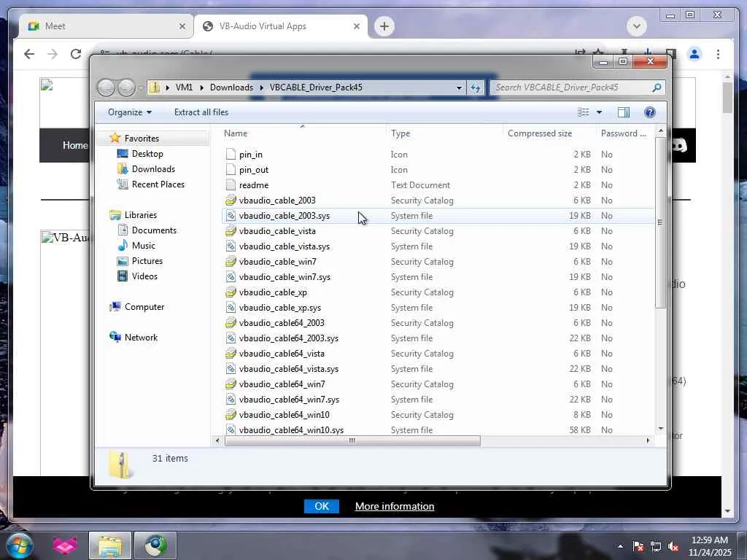Click the vertical scrollbar down arrow
Screen dimensions: 747x560
pos(660,429)
